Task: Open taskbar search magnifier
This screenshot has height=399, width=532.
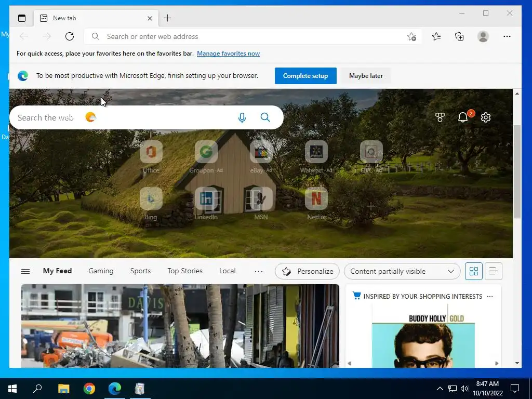Action: coord(37,388)
